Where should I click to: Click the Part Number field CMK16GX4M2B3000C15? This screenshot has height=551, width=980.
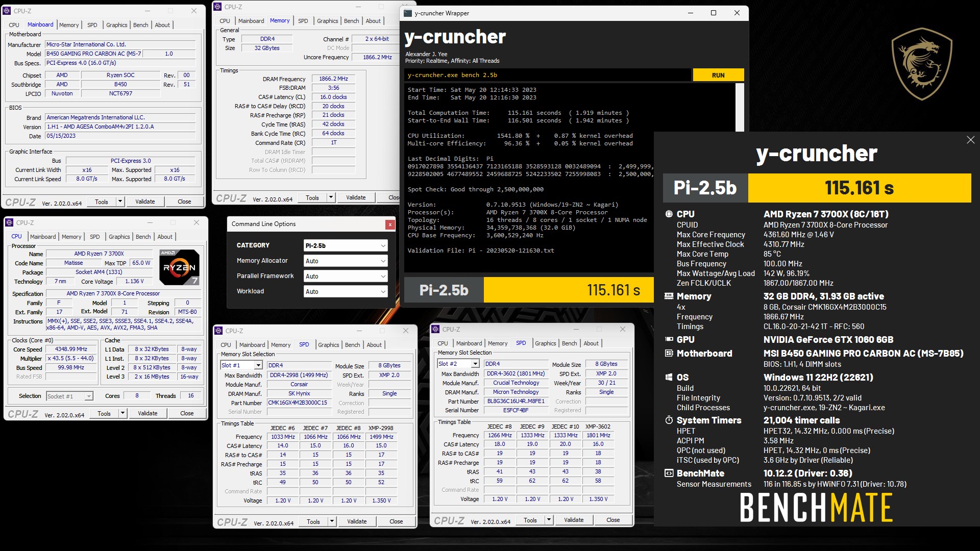coord(298,403)
